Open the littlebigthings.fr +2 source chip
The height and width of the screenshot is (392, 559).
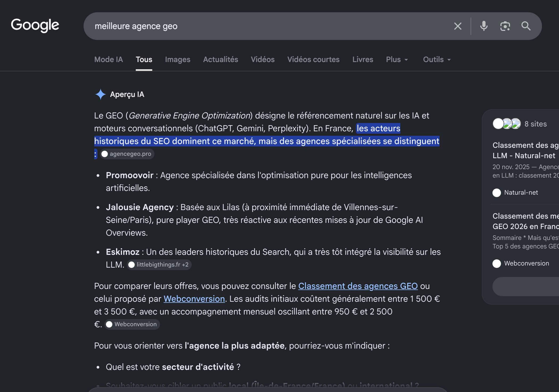[x=159, y=265]
